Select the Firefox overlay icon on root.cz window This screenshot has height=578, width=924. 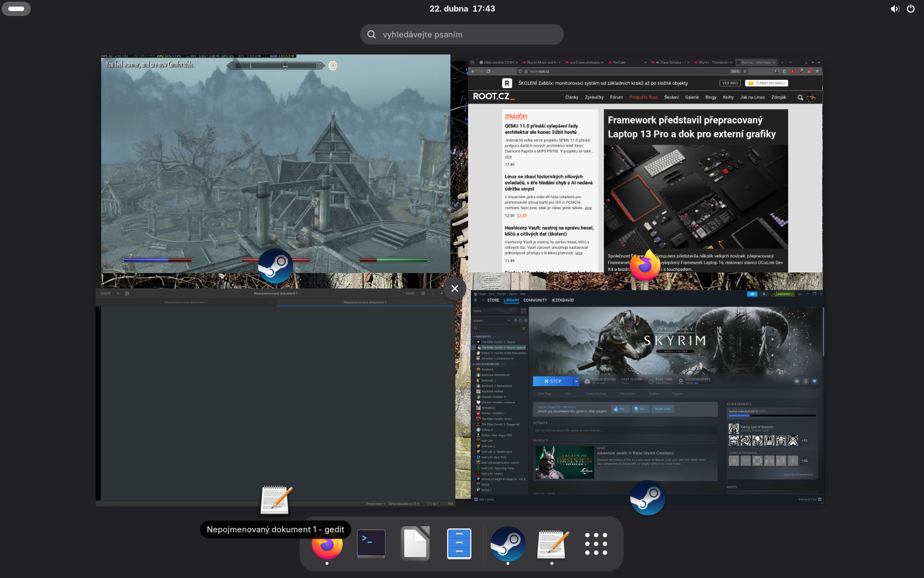click(645, 265)
